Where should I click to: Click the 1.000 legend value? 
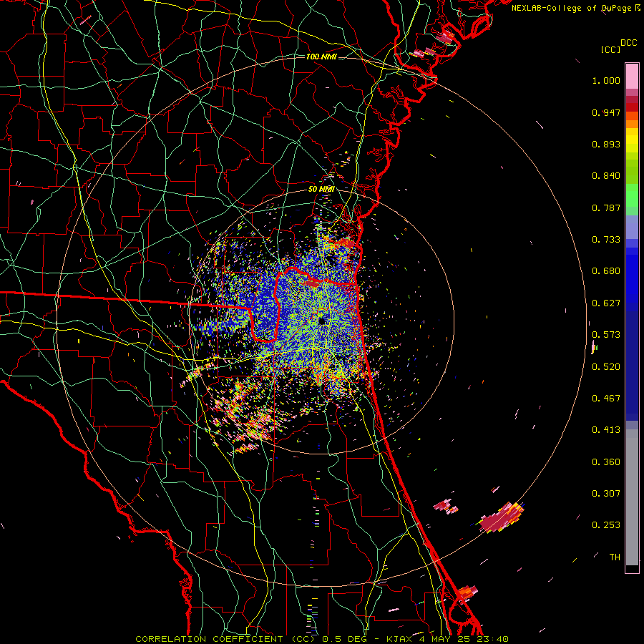point(606,80)
